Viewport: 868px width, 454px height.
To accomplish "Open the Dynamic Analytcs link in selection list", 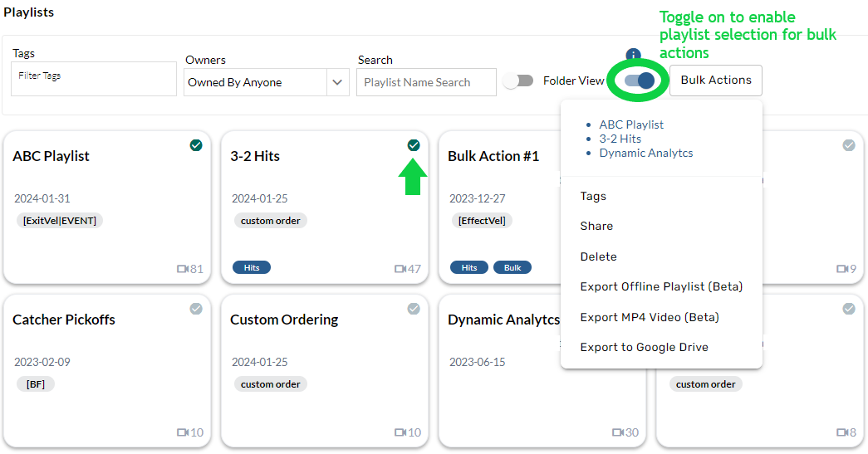I will (645, 153).
